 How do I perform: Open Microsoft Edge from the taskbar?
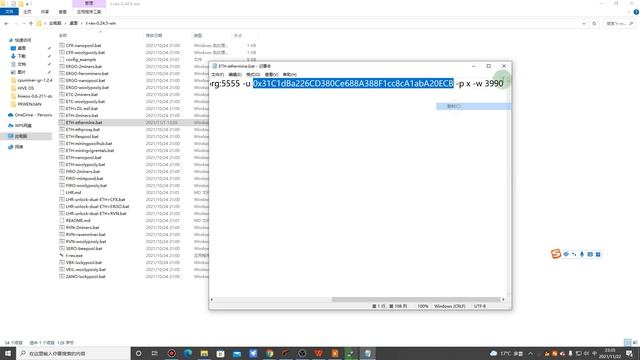[x=188, y=353]
